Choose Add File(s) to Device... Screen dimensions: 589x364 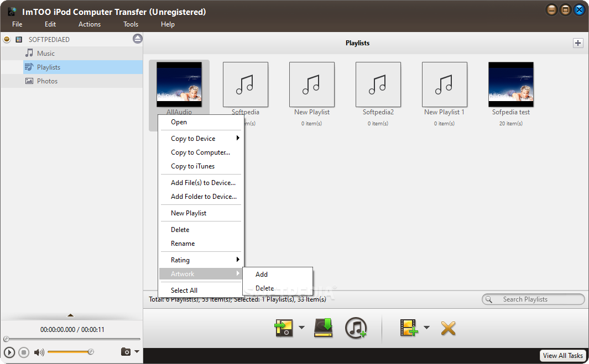(x=201, y=183)
